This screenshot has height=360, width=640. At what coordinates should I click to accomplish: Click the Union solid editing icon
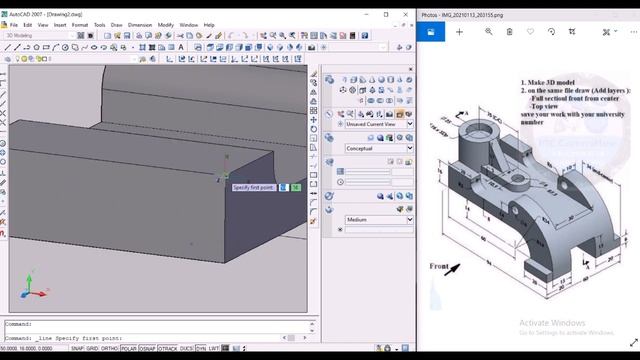pos(371,100)
